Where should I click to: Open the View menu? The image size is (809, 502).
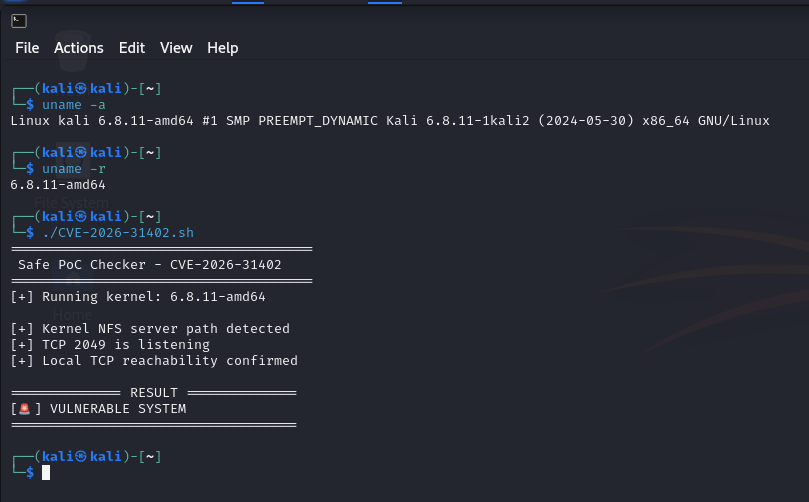point(176,48)
